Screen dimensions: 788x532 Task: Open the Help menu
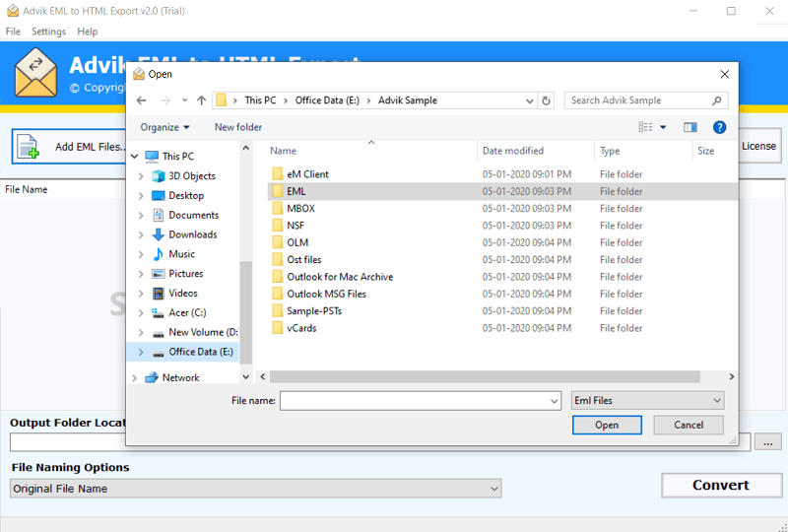(88, 32)
